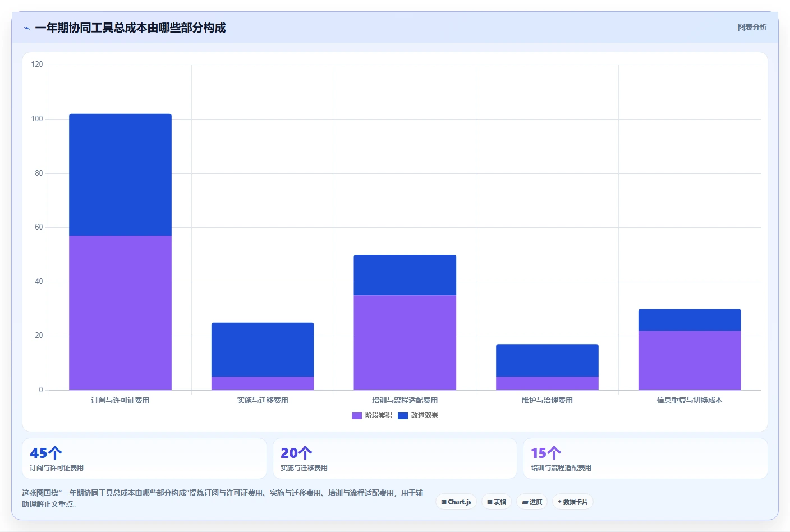The image size is (790, 532).
Task: Open the 45个 订阅与许可证费用 stat card
Action: tap(144, 458)
